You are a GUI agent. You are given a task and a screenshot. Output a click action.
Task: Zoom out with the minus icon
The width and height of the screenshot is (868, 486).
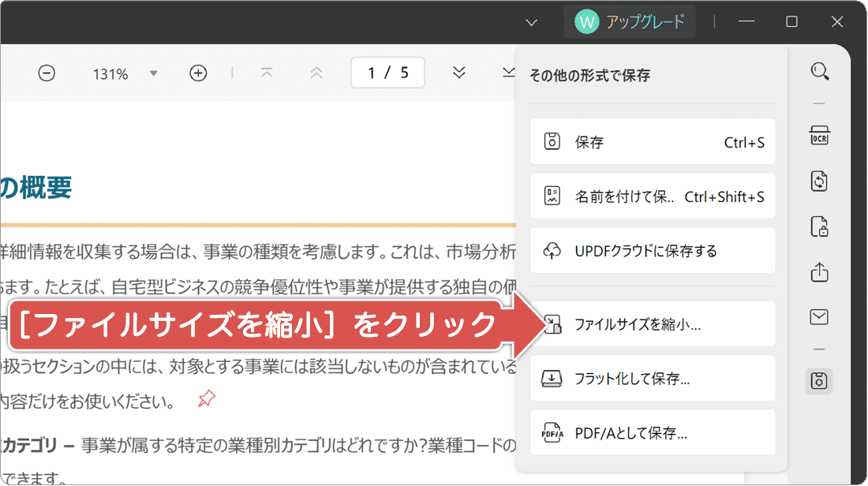(47, 73)
